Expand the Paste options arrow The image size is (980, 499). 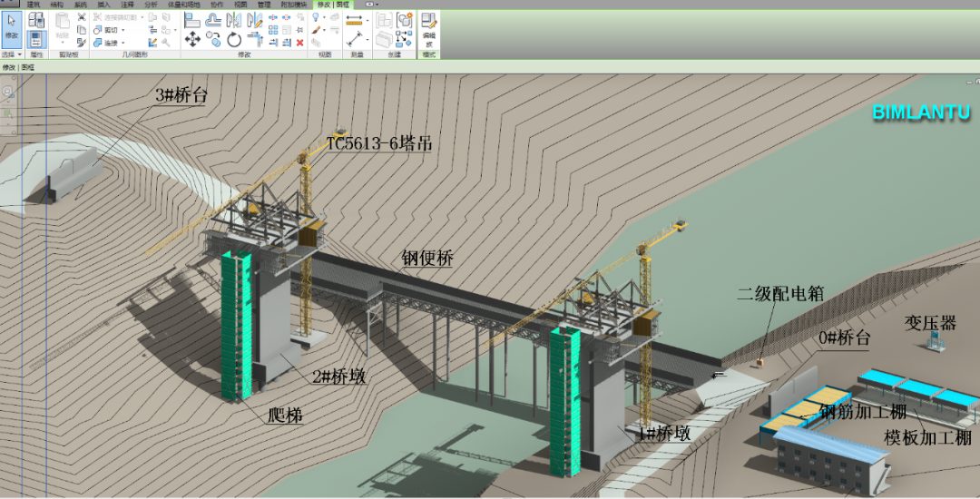tap(63, 43)
